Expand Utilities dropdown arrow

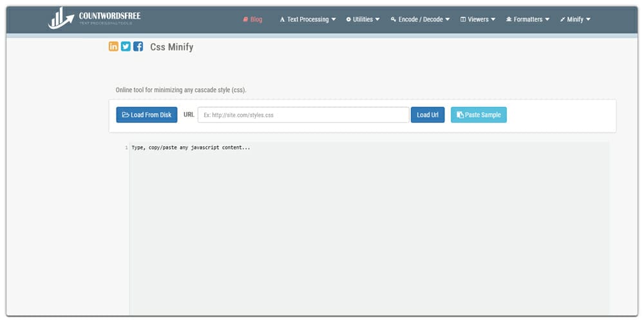click(x=377, y=19)
